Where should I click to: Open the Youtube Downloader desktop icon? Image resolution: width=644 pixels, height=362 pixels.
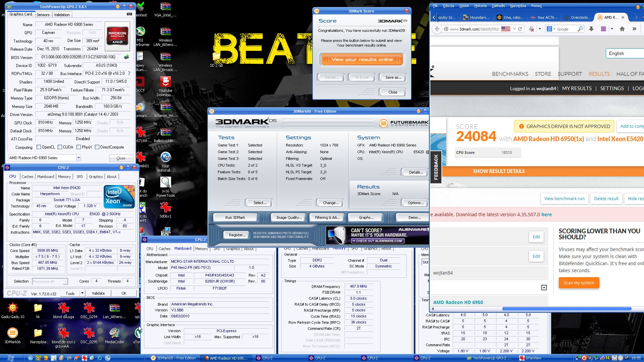click(x=165, y=86)
